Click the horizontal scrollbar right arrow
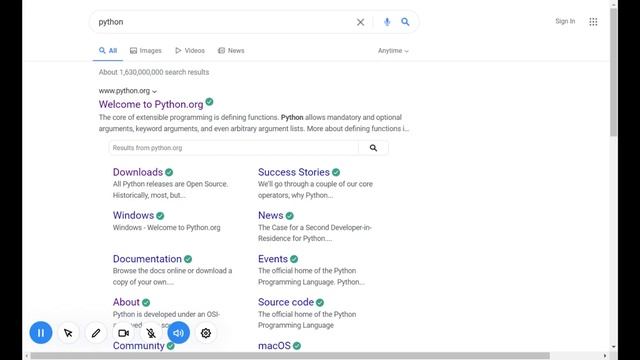The image size is (640, 360). coord(605,356)
